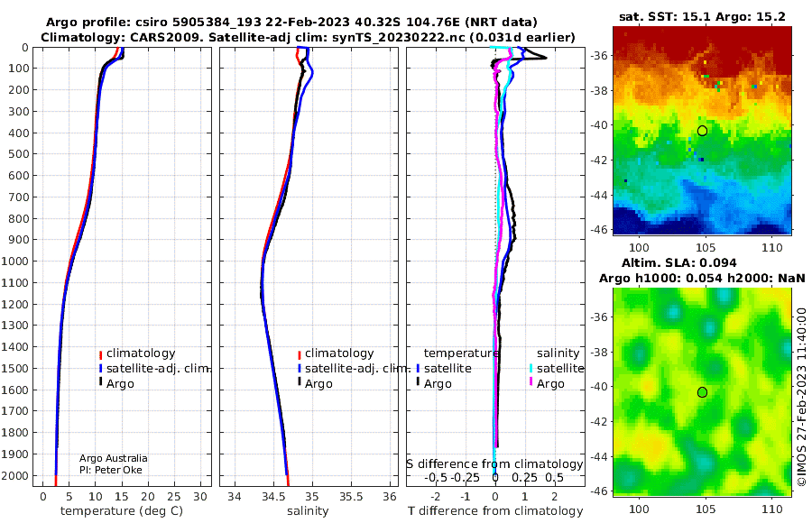
Task: Click the 'temperature (deg C)' axis label
Action: [122, 511]
